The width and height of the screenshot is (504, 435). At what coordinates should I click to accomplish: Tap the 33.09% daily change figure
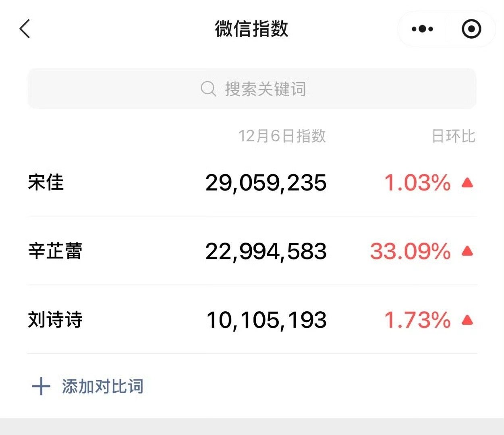[410, 251]
